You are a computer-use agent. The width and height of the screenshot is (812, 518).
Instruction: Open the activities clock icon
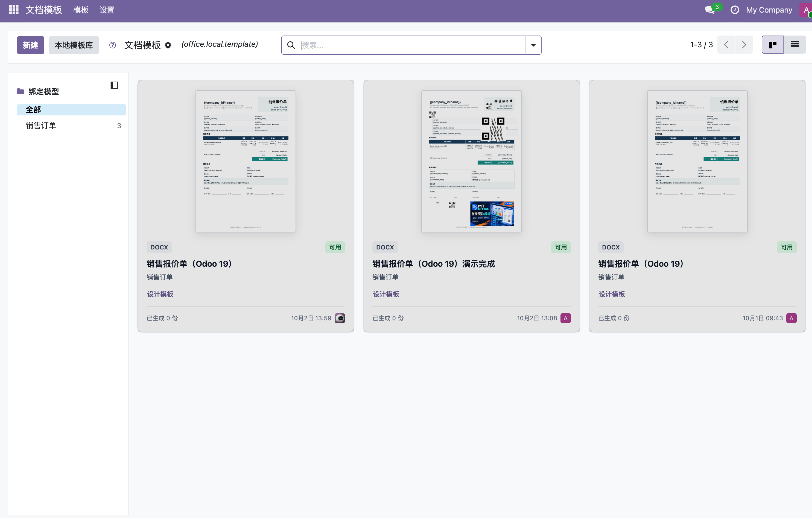pyautogui.click(x=735, y=10)
